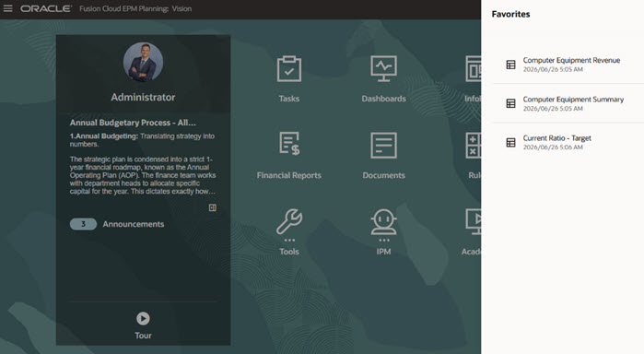644x354 pixels.
Task: Open the Tools wrench icon
Action: coord(289,222)
